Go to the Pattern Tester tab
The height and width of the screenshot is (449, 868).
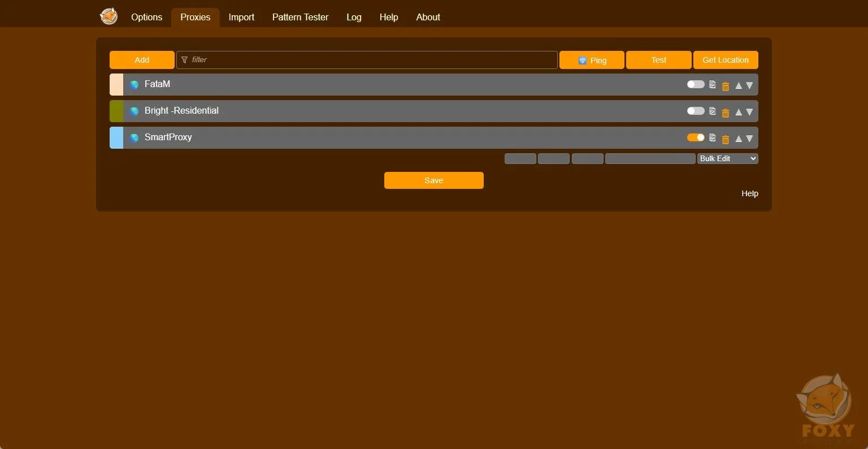[x=300, y=17]
